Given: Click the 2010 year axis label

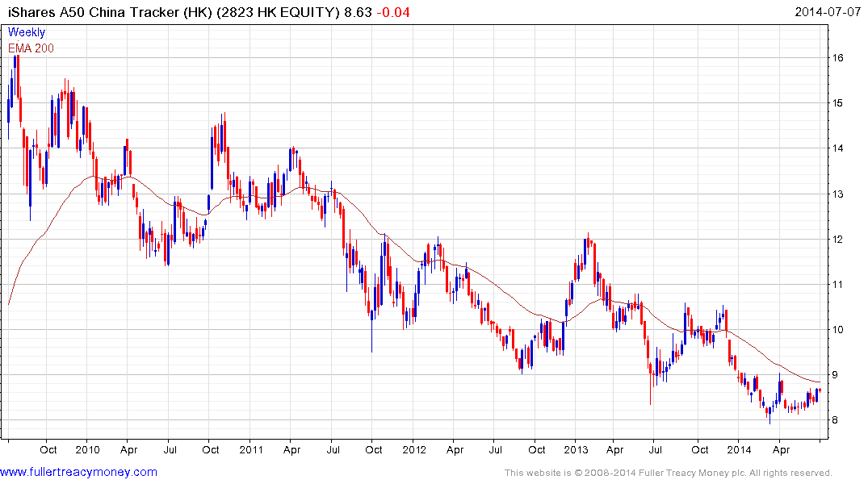Looking at the screenshot, I should pos(87,449).
